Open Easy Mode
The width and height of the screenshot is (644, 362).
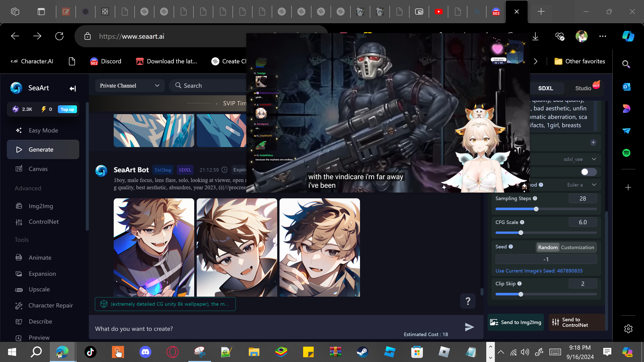point(43,130)
